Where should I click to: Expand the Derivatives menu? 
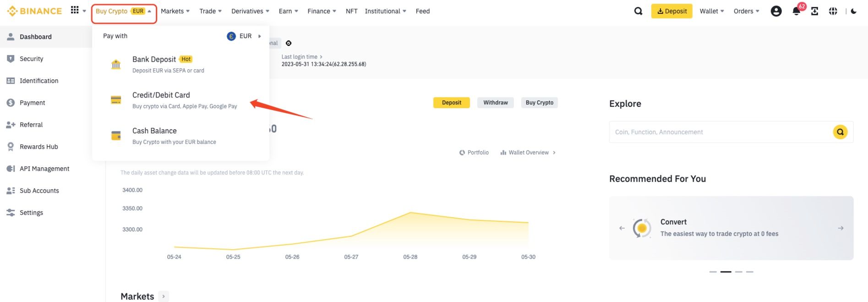point(250,11)
